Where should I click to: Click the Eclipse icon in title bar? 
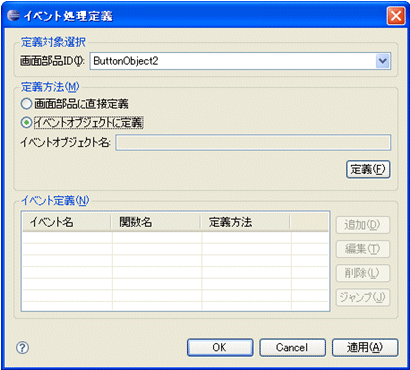tap(14, 16)
